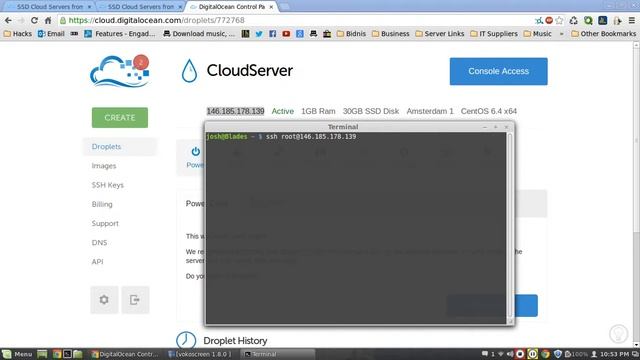Click the Console Access button
Image resolution: width=640 pixels, height=360 pixels.
498,71
